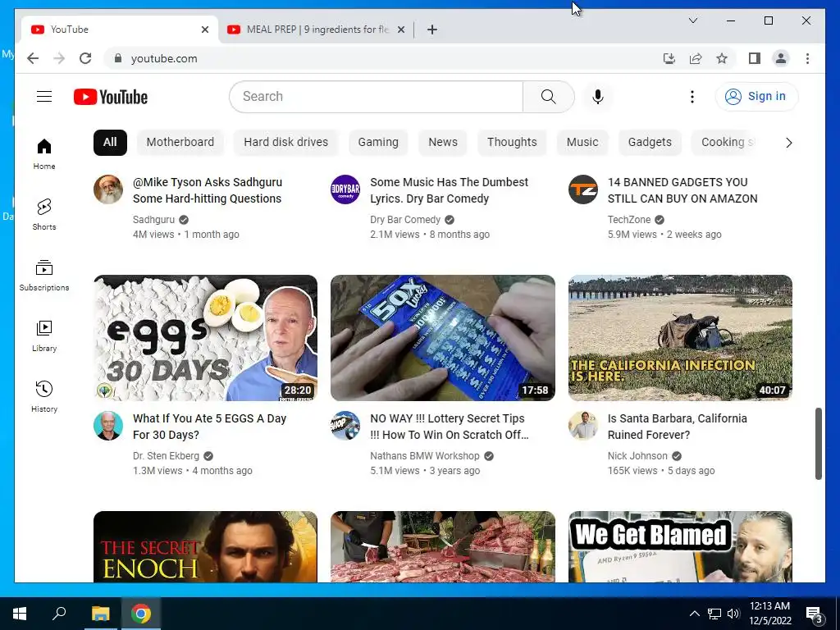
Task: Open Shorts in sidebar
Action: (44, 215)
